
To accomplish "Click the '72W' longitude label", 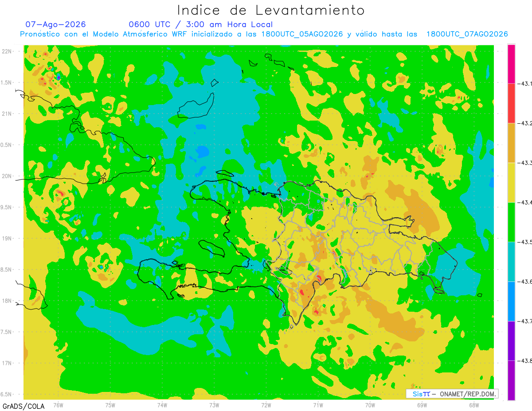I will tap(266, 405).
